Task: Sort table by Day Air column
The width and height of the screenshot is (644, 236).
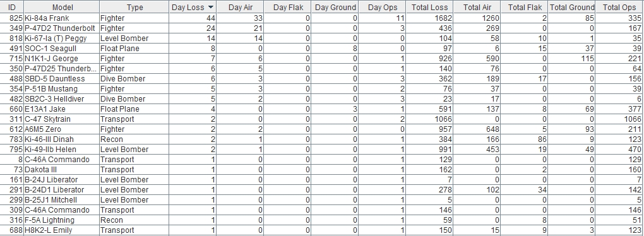Action: [241, 7]
